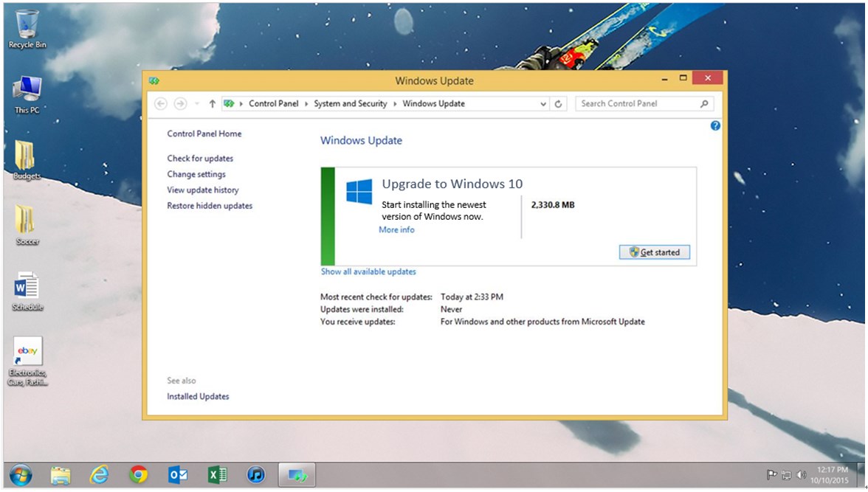Viewport: 868px width, 492px height.
Task: Go up one level with up arrow
Action: [212, 103]
